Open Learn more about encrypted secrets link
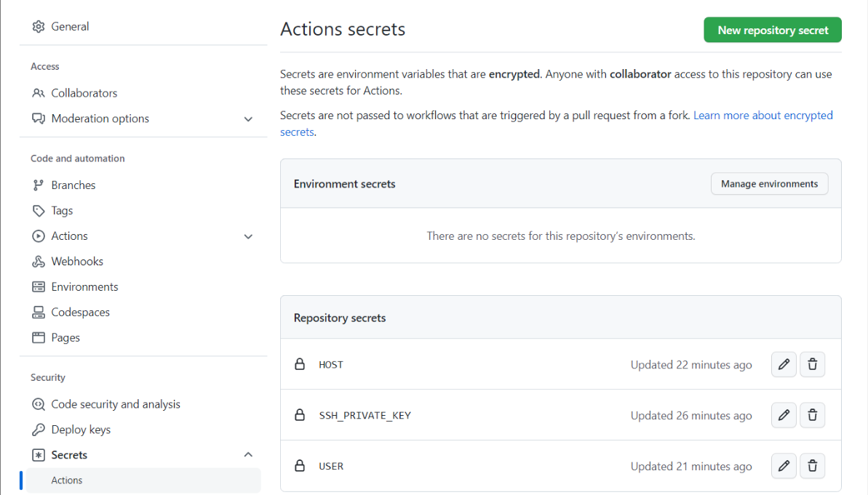Viewport: 868px width, 495px height. [763, 116]
